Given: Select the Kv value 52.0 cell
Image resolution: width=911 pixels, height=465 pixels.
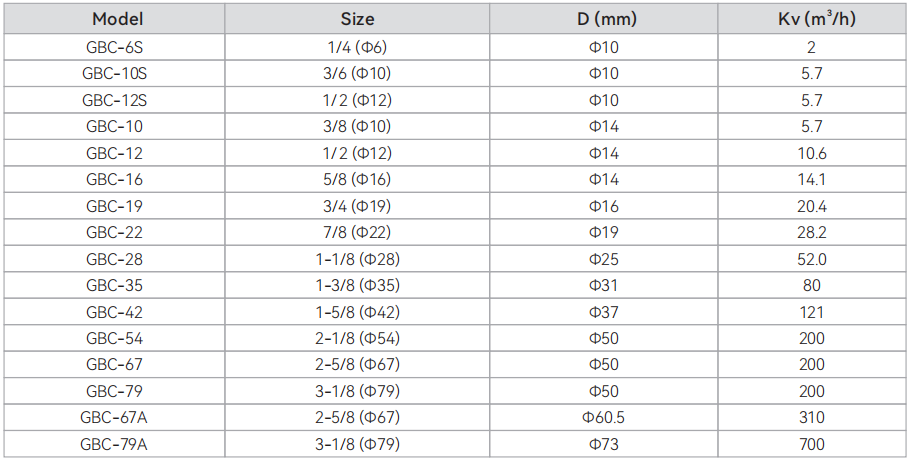Looking at the screenshot, I should (x=811, y=259).
